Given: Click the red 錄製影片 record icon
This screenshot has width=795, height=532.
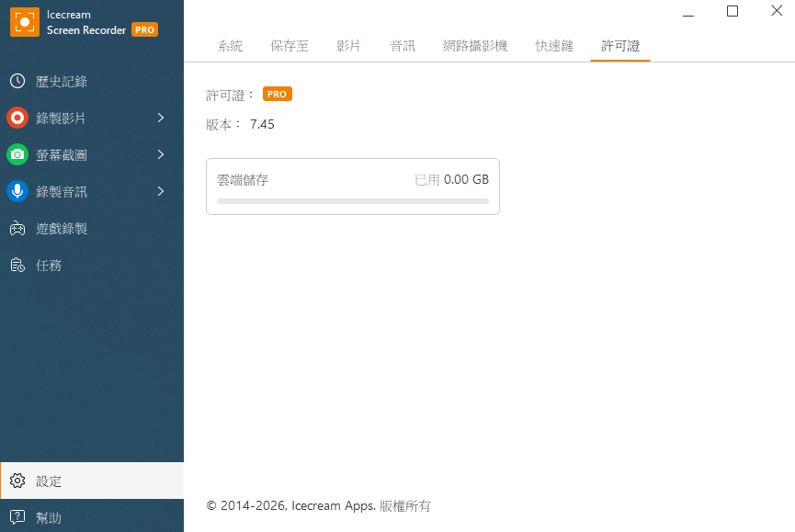Looking at the screenshot, I should click(17, 118).
